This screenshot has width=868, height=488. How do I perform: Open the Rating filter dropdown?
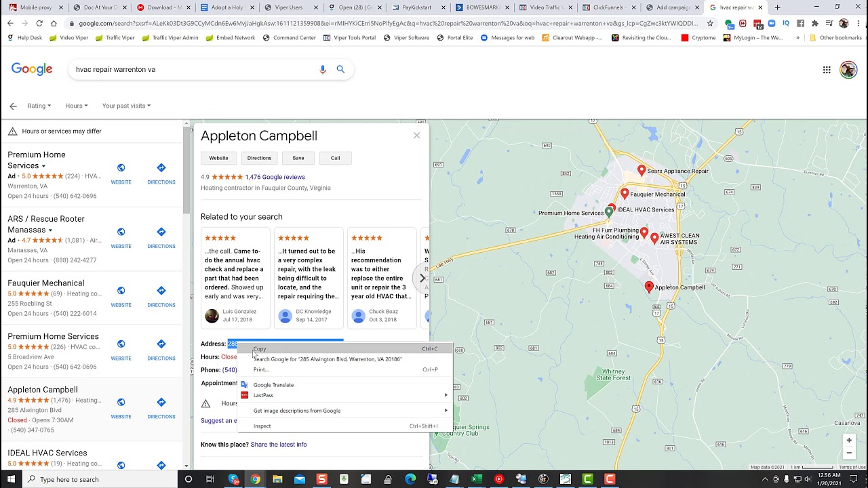pyautogui.click(x=39, y=106)
